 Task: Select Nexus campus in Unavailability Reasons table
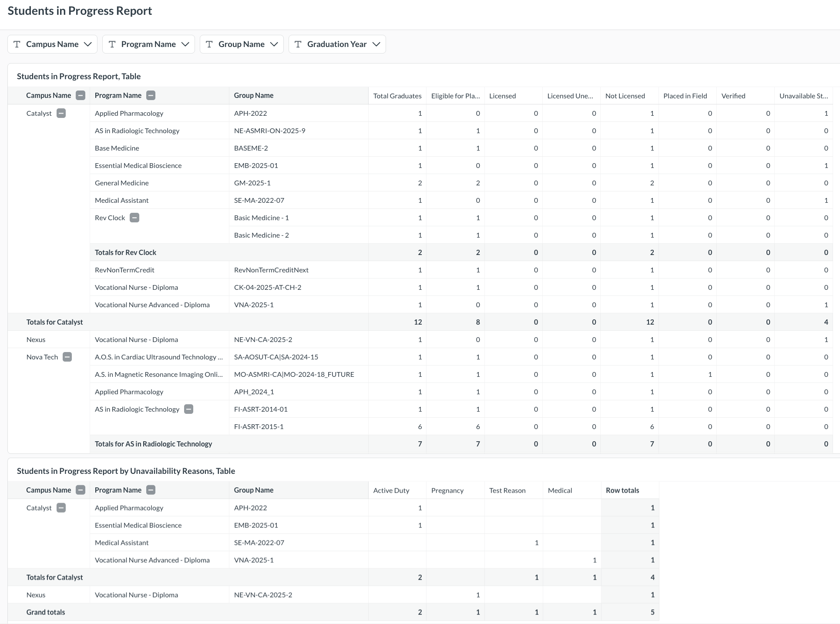(x=49, y=595)
